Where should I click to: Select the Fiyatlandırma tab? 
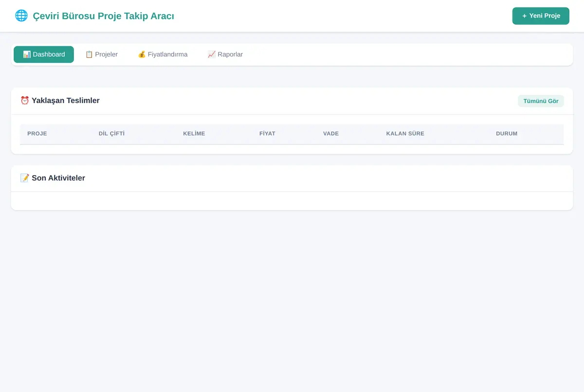[163, 54]
